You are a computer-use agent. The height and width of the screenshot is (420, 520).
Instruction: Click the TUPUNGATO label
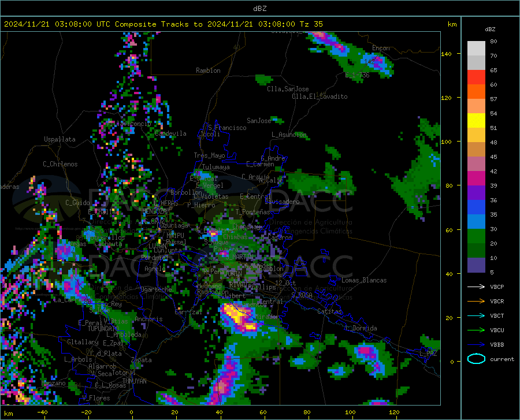[x=103, y=329]
